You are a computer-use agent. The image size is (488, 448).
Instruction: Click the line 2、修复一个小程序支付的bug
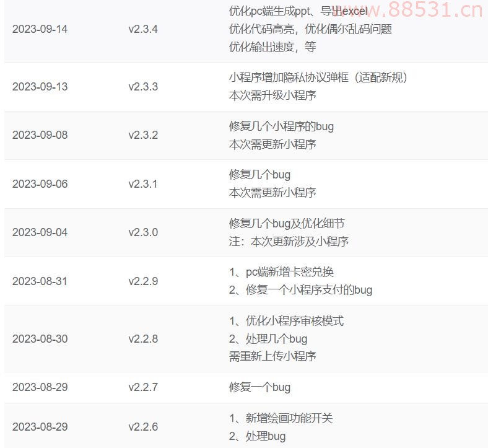(300, 290)
